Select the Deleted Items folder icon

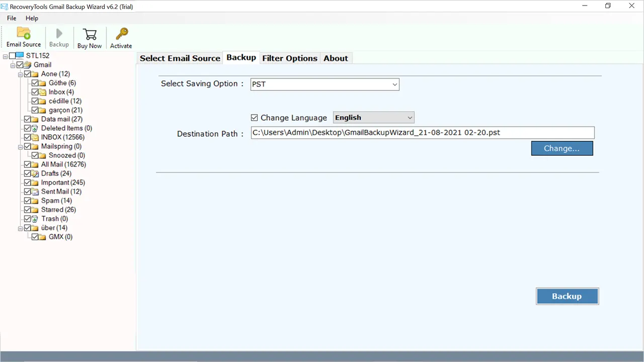tap(35, 128)
